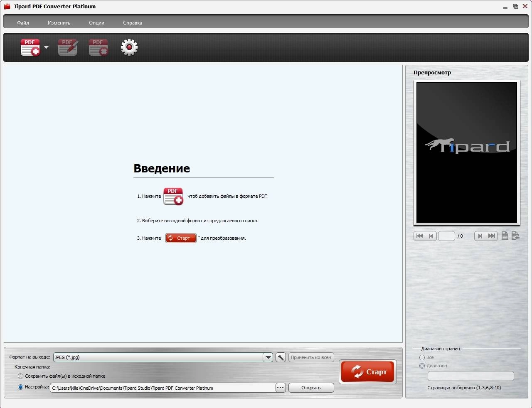Click the Конечная папка label
Viewport: 532px width, 408px height.
[32, 367]
